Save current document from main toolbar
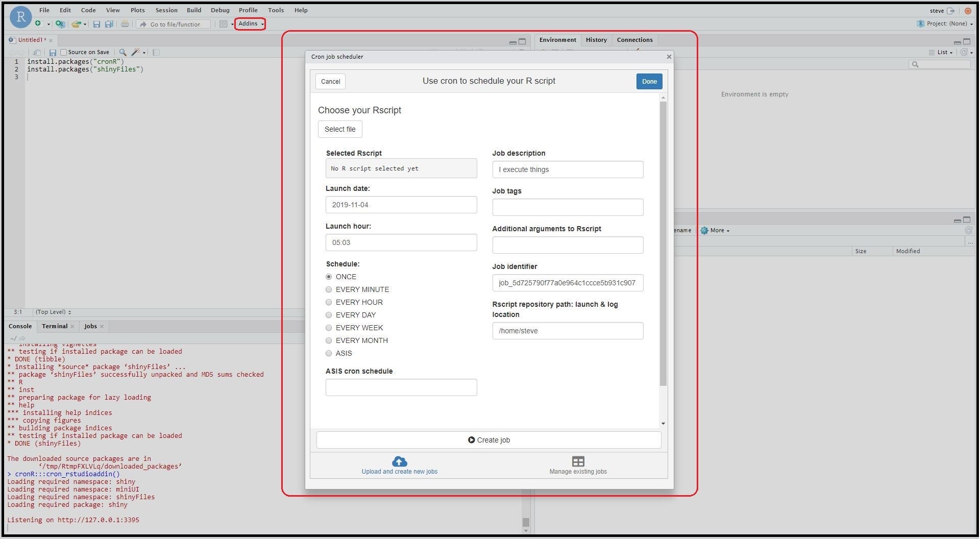This screenshot has height=539, width=980. point(96,24)
